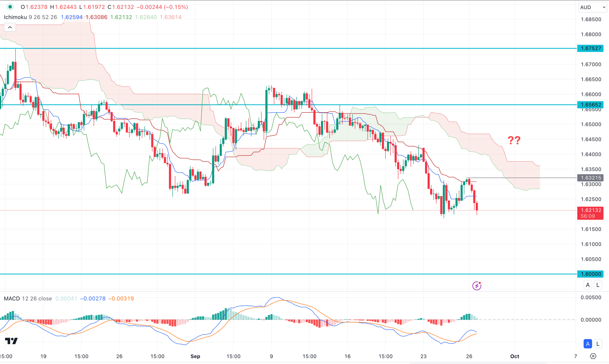Select the red ?? text annotation
Image resolution: width=609 pixels, height=364 pixels.
coord(514,140)
